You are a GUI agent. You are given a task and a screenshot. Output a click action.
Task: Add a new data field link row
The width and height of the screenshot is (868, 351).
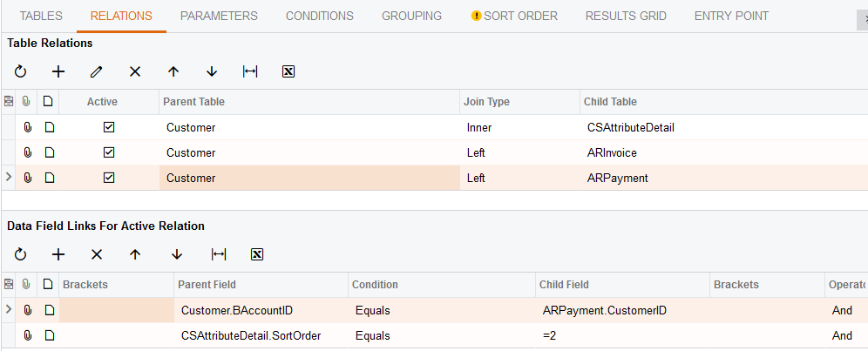click(x=58, y=254)
